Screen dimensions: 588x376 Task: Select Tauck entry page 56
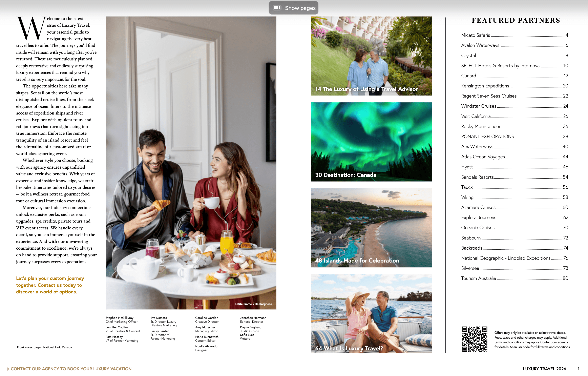point(514,187)
